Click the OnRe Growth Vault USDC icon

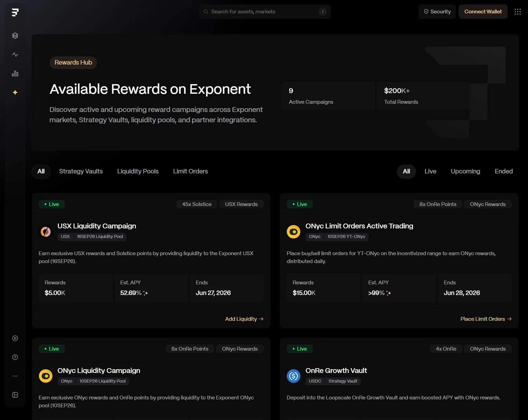pyautogui.click(x=294, y=376)
